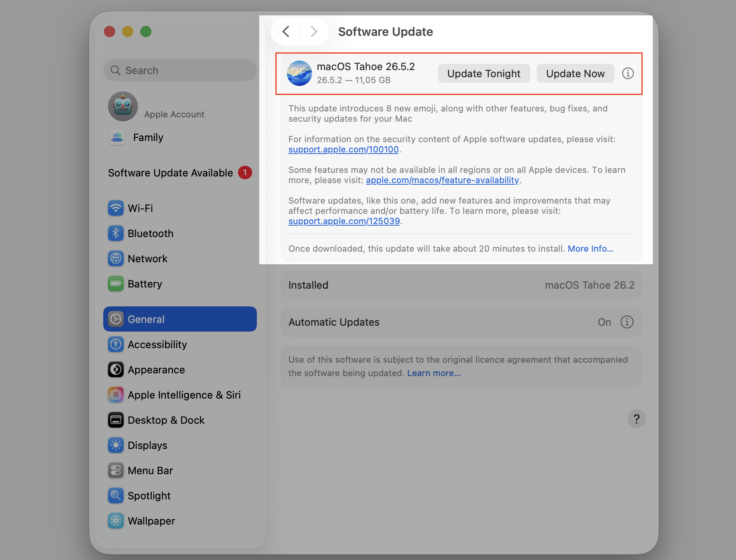736x560 pixels.
Task: Zoom window with green button
Action: tap(146, 32)
